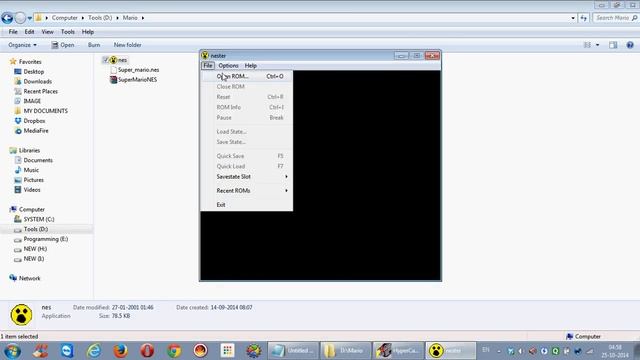Viewport: 640px width, 360px height.
Task: Open Explorer Help menu
Action: (x=88, y=32)
